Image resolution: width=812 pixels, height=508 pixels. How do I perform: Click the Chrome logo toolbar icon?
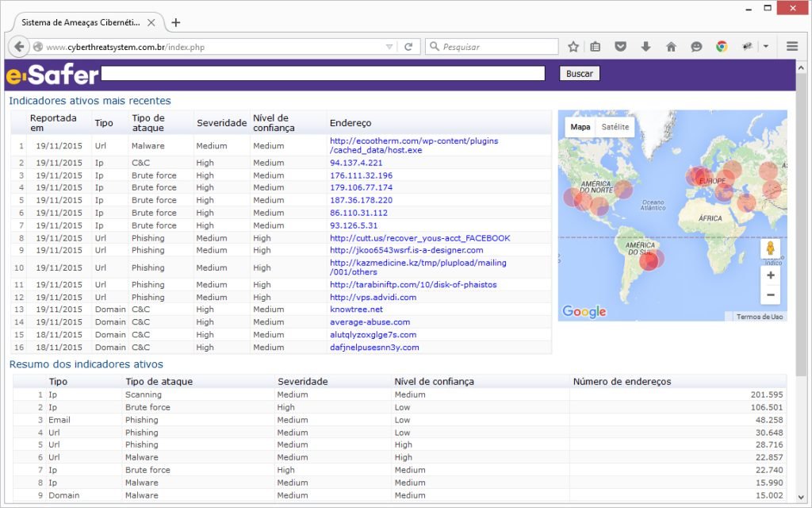click(722, 47)
